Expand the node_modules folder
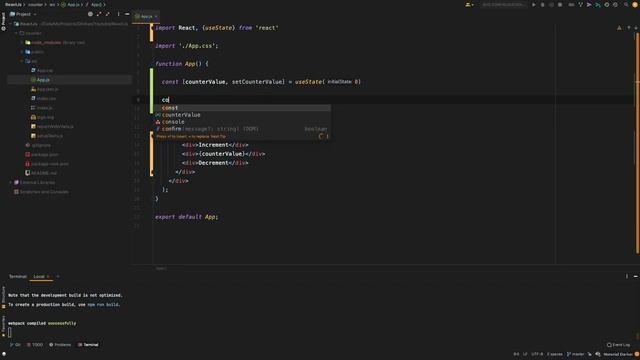The width and height of the screenshot is (640, 360). click(22, 42)
